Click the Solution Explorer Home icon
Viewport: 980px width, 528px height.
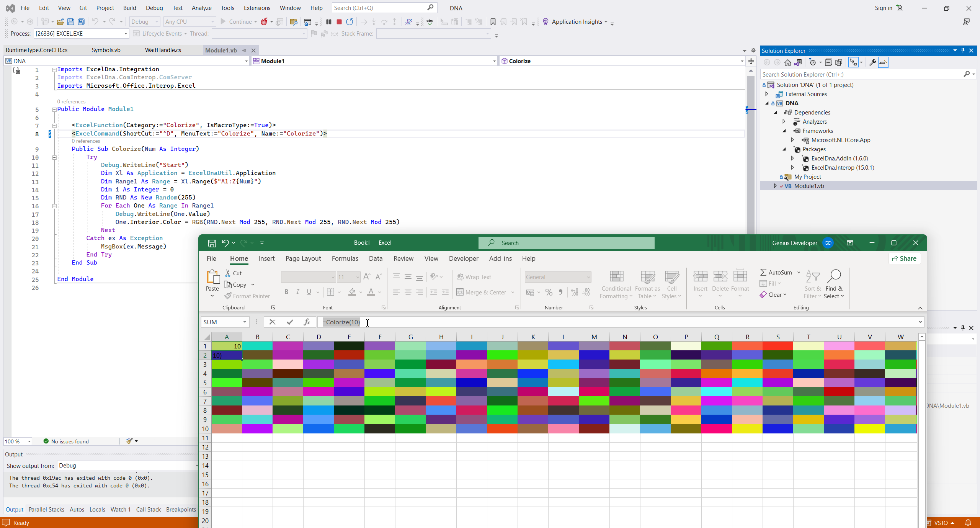787,62
